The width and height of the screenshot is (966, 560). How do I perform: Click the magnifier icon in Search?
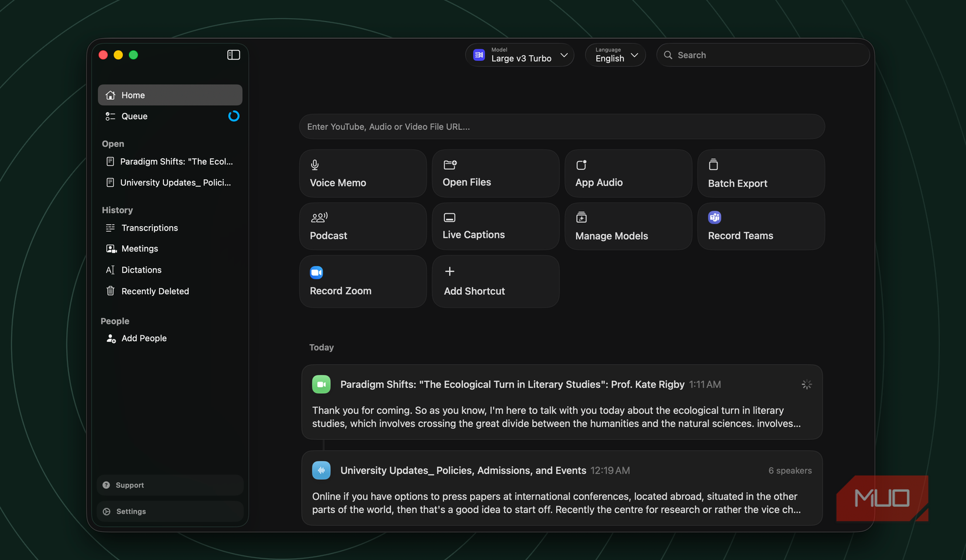668,55
